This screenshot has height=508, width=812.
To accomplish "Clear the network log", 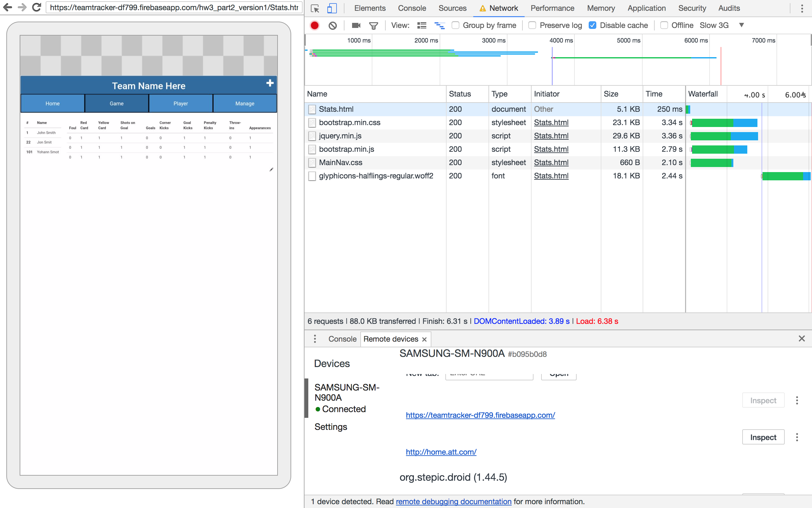I will tap(332, 25).
